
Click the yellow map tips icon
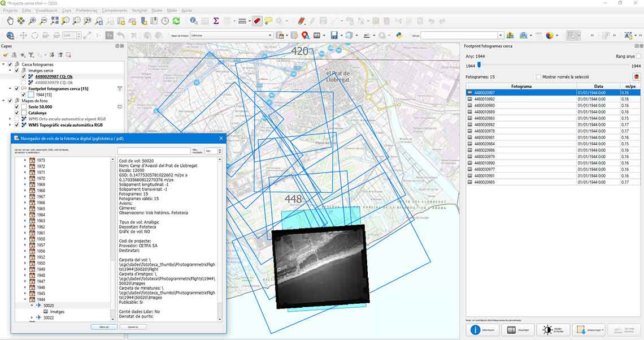[268, 21]
